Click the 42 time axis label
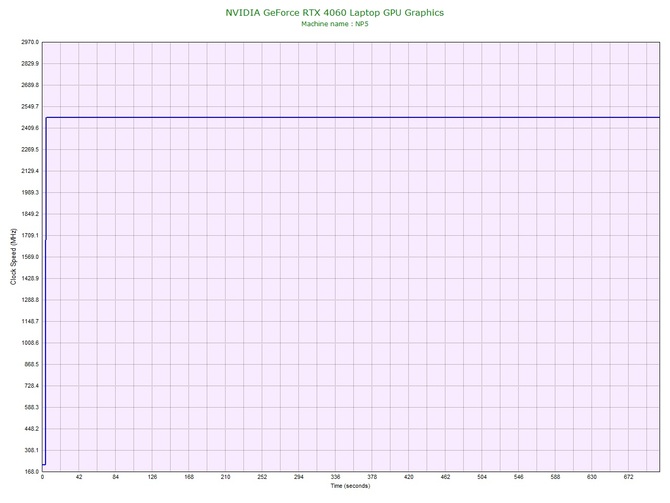 pyautogui.click(x=79, y=477)
